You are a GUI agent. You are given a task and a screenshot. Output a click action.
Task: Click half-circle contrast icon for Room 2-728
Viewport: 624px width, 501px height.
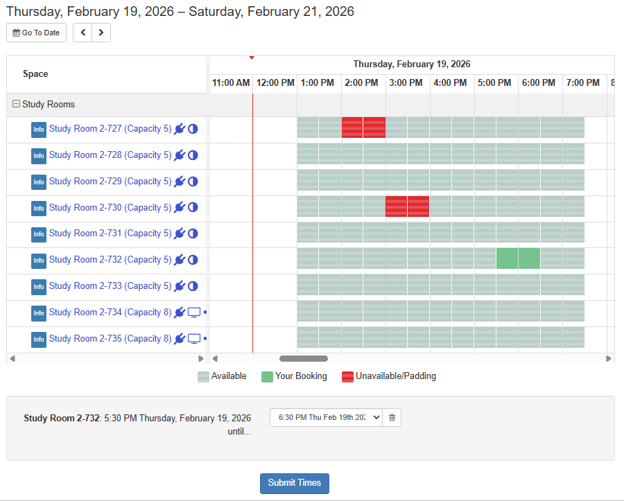coord(193,155)
